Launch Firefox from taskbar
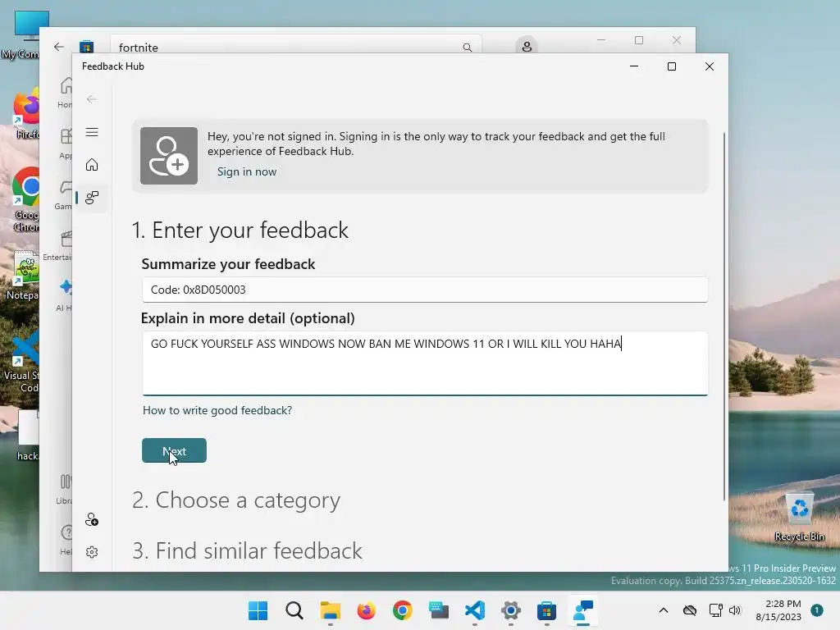Image resolution: width=840 pixels, height=630 pixels. pyautogui.click(x=367, y=610)
